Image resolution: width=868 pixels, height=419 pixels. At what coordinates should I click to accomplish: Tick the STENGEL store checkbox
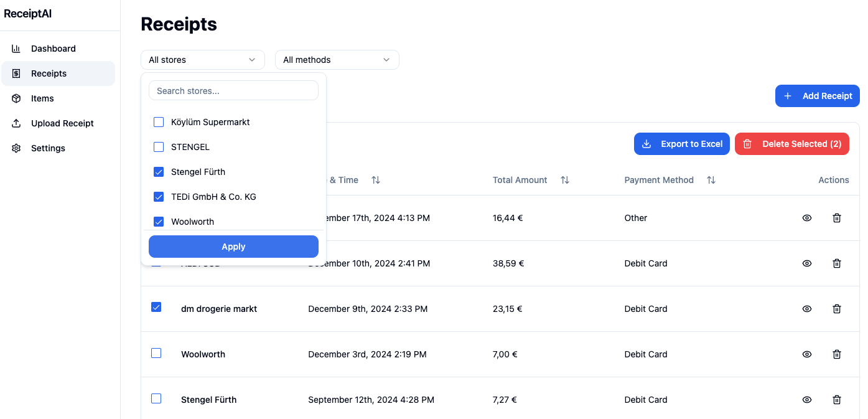[x=159, y=147]
